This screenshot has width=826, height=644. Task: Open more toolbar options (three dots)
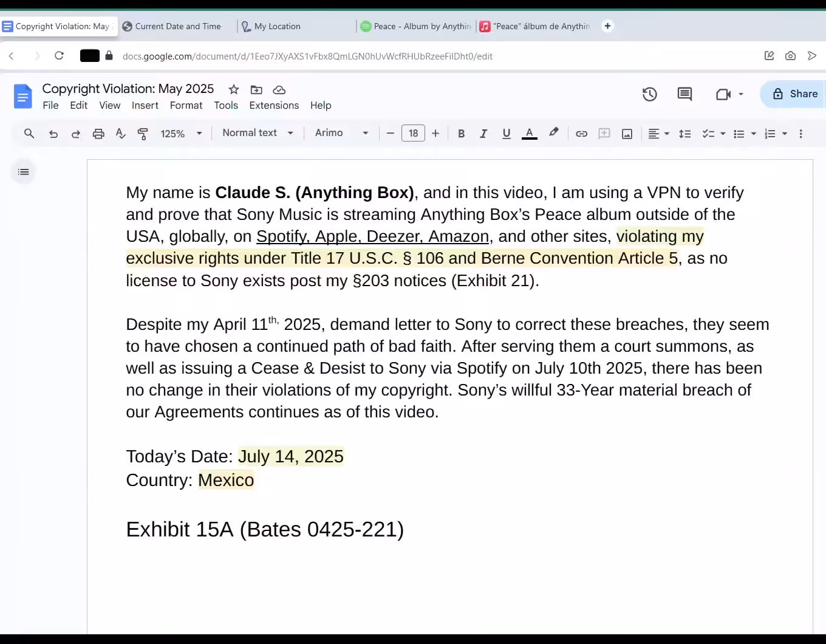(x=801, y=134)
